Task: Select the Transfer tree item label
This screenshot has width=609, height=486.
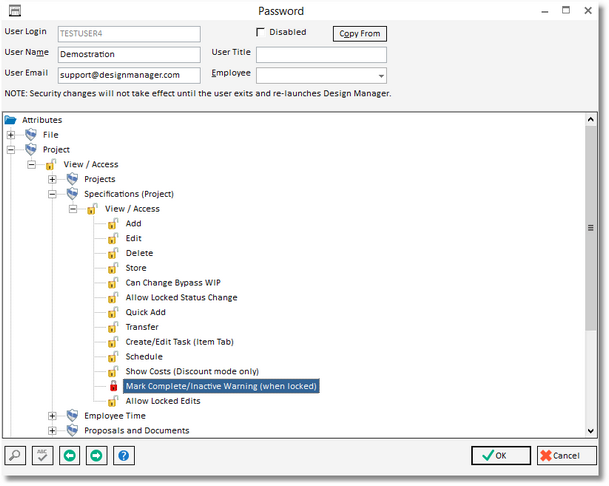Action: [x=142, y=327]
